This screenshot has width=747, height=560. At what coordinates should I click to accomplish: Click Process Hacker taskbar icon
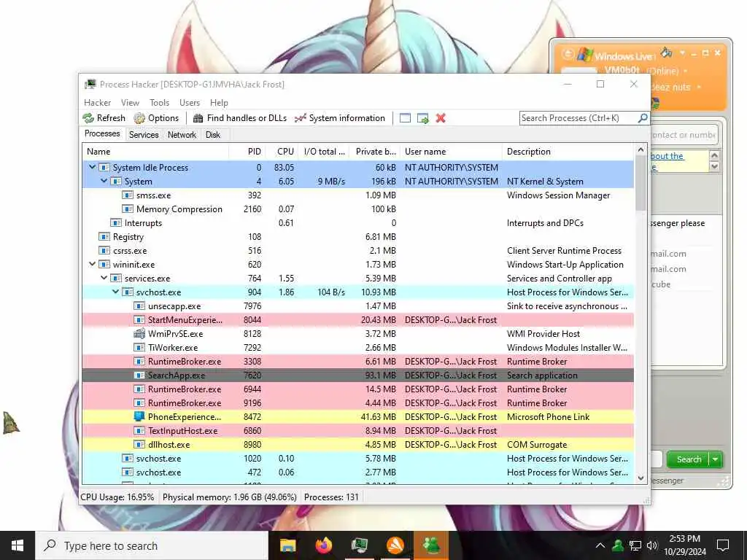coord(360,545)
